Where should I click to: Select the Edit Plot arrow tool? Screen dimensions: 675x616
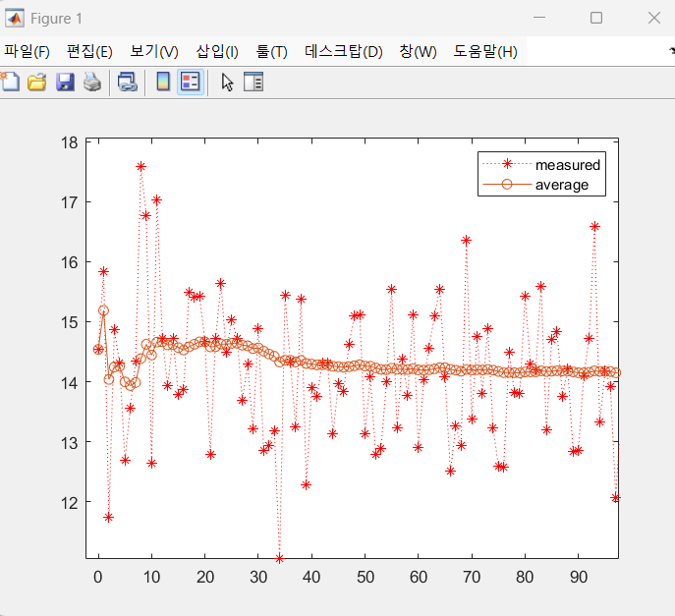[x=227, y=82]
